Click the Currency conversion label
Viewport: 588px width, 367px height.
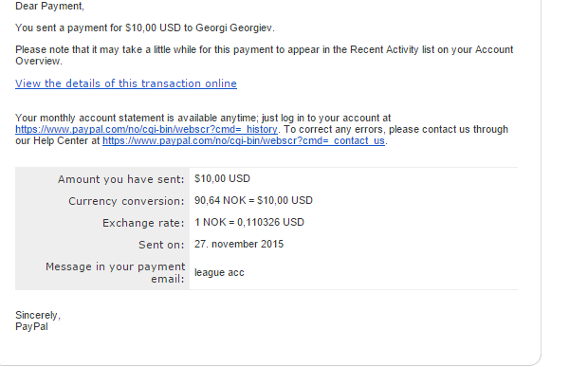(x=126, y=201)
